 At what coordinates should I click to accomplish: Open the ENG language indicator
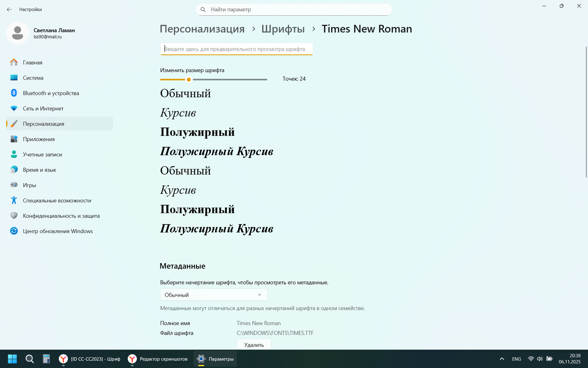click(516, 359)
